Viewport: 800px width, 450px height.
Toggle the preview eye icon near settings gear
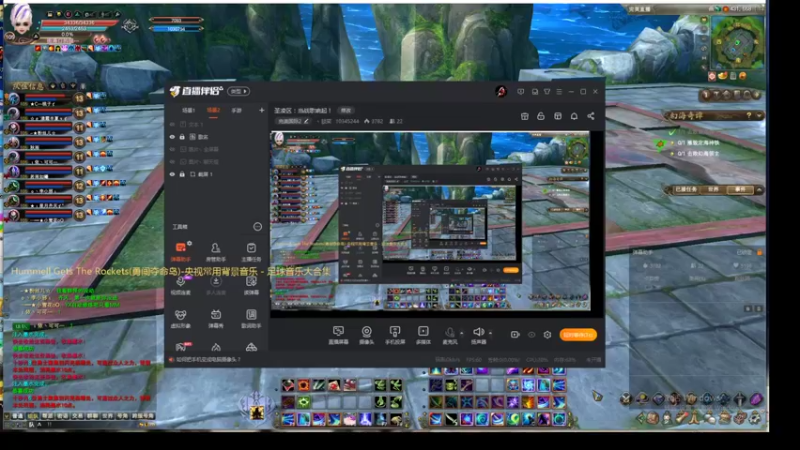click(x=532, y=335)
